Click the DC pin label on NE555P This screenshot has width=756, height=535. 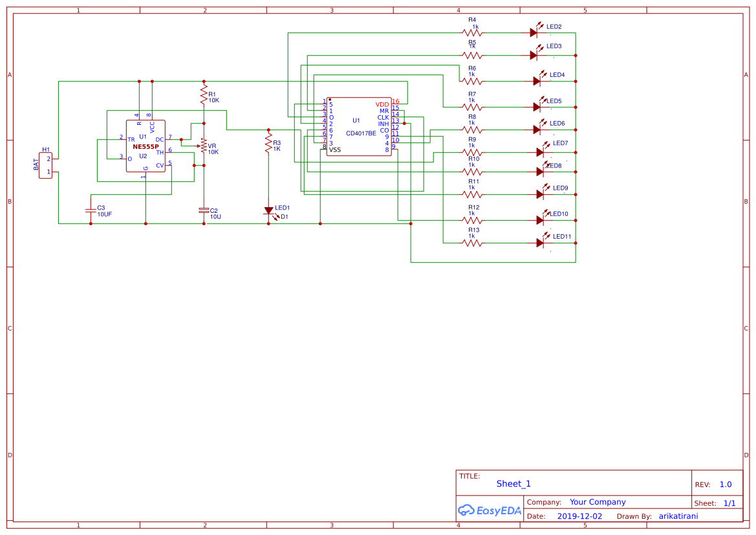(x=160, y=140)
